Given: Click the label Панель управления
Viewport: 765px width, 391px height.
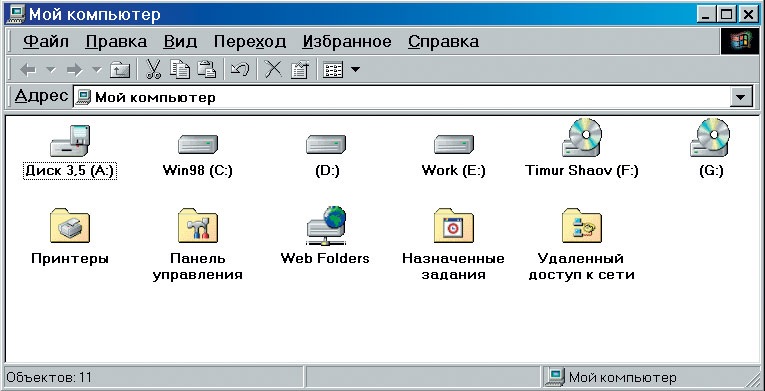Looking at the screenshot, I should [198, 267].
